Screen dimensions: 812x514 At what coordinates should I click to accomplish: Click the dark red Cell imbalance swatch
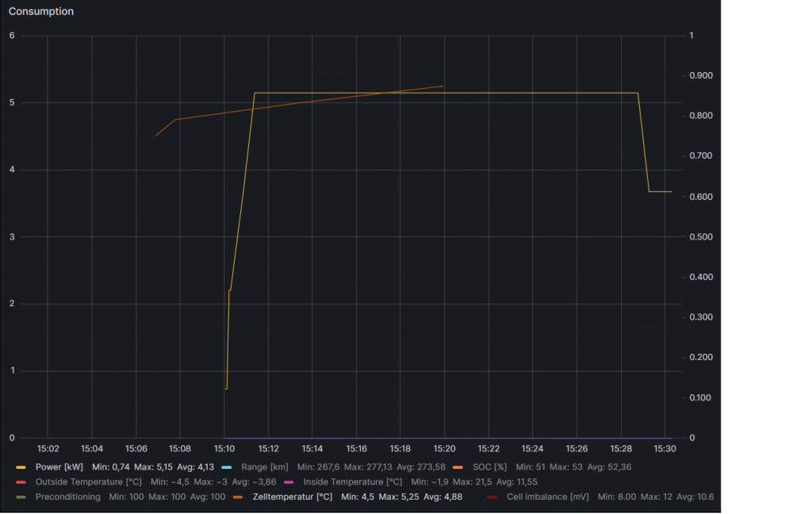pyautogui.click(x=492, y=497)
